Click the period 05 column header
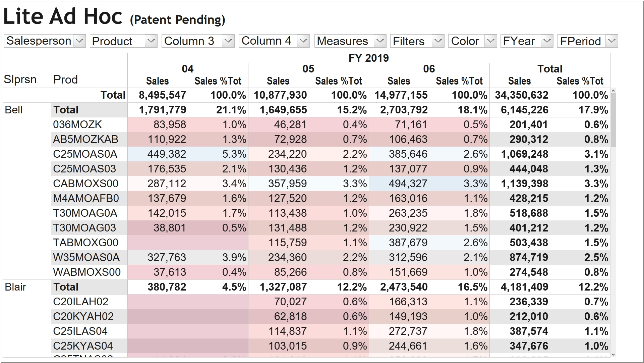Image resolution: width=644 pixels, height=363 pixels. click(308, 69)
